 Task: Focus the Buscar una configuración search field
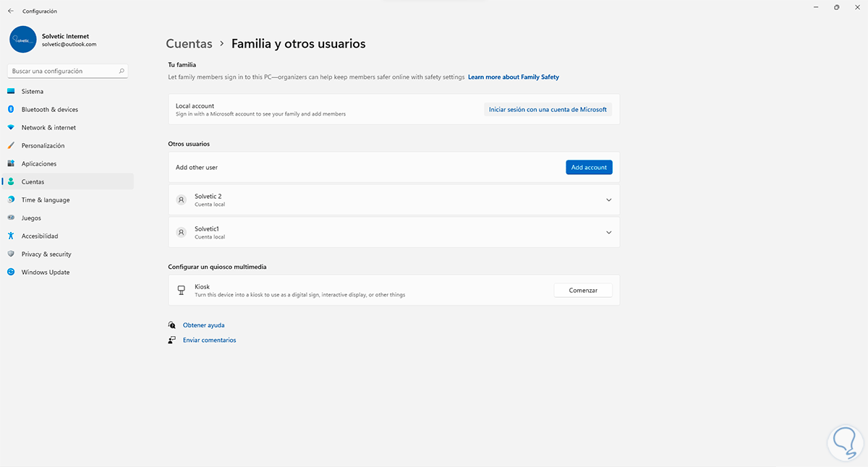click(x=61, y=72)
